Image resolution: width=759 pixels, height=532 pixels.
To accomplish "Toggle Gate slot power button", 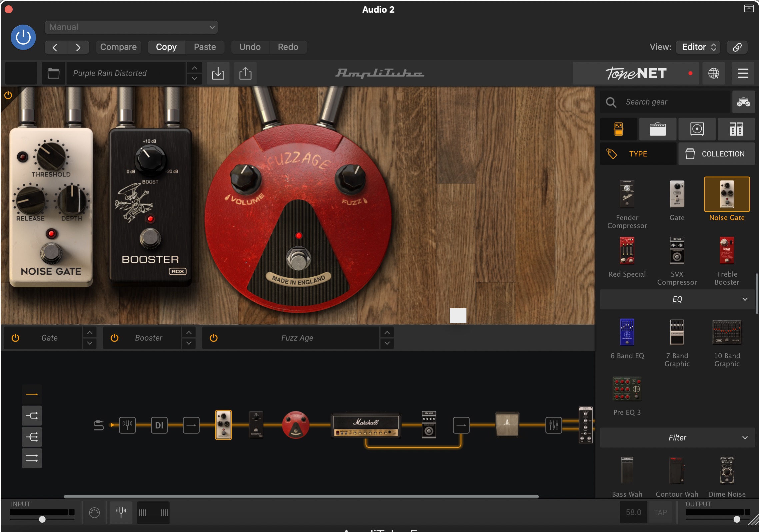I will point(15,338).
